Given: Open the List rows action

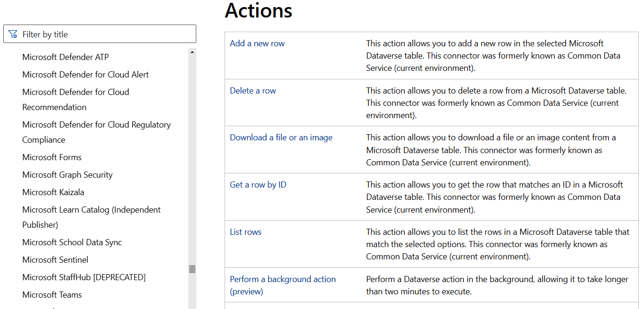Looking at the screenshot, I should pyautogui.click(x=245, y=232).
